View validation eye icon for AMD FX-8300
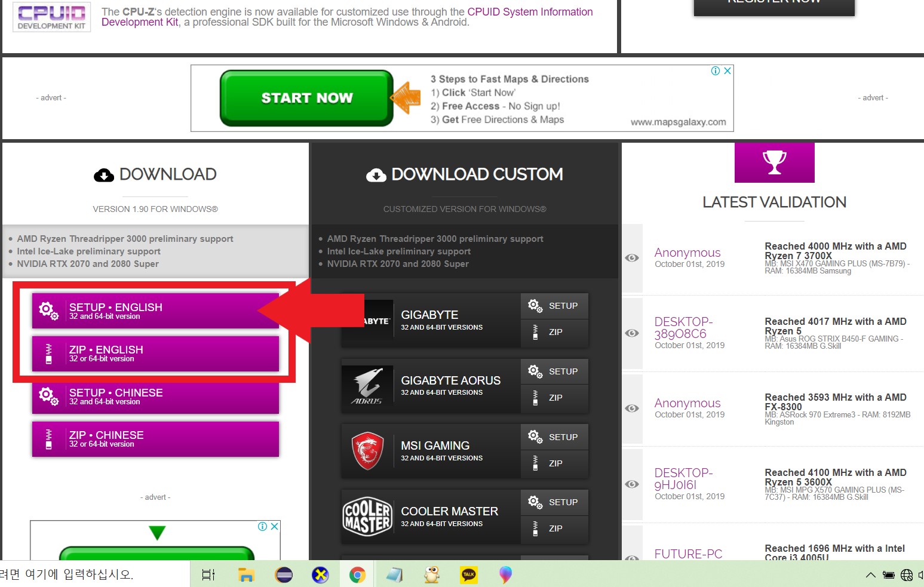Image resolution: width=924 pixels, height=587 pixels. coord(632,408)
